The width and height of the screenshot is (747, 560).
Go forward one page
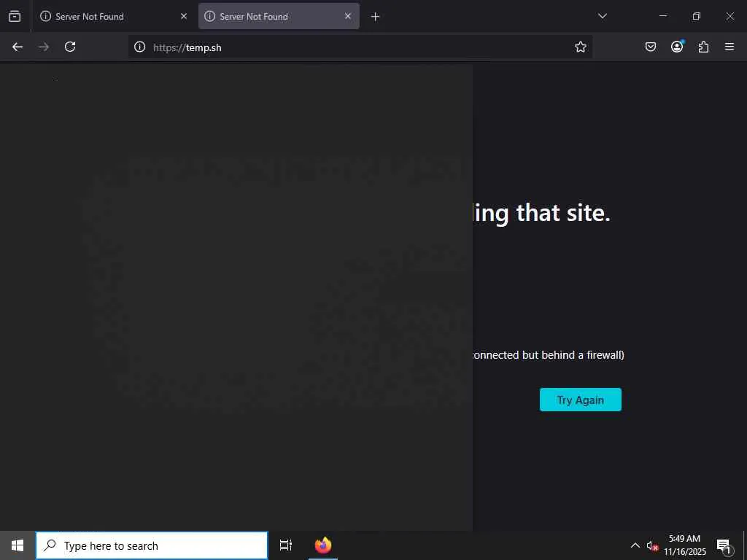click(x=44, y=47)
